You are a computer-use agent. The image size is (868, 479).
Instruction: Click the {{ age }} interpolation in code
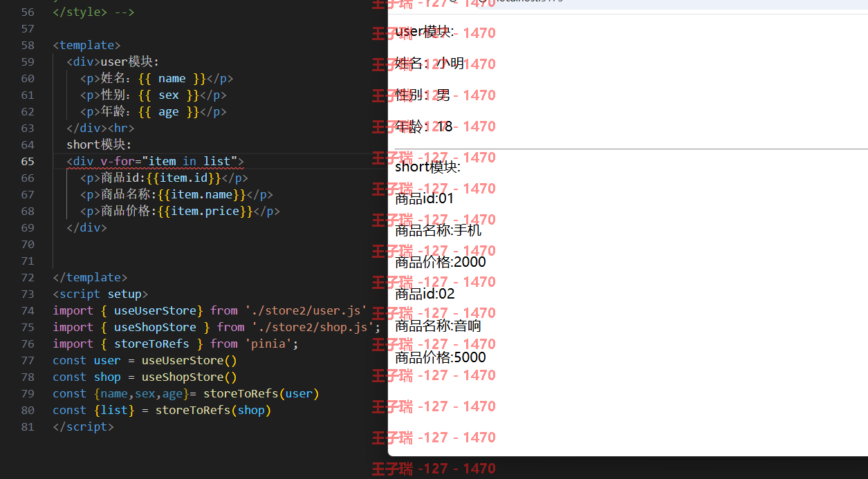(168, 111)
